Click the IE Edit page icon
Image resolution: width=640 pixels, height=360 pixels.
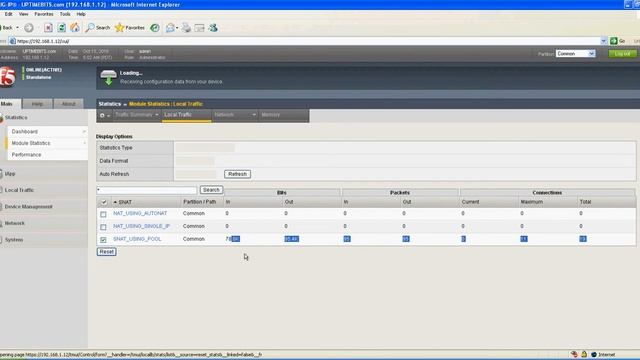[x=199, y=28]
